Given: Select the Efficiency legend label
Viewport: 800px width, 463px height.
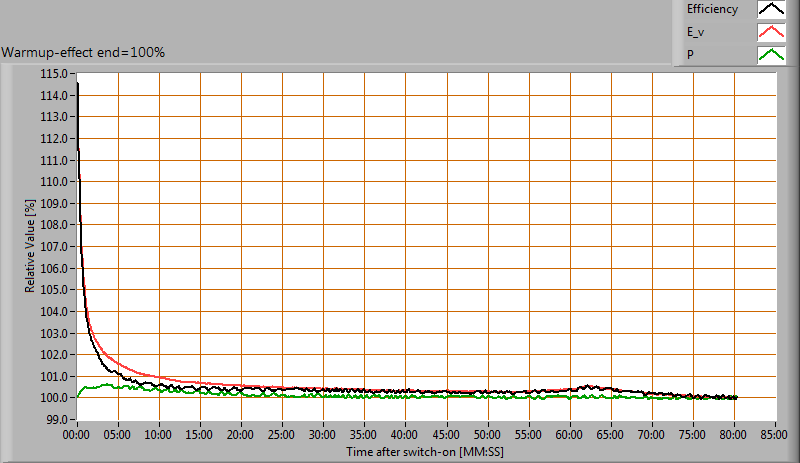Looking at the screenshot, I should pos(711,10).
